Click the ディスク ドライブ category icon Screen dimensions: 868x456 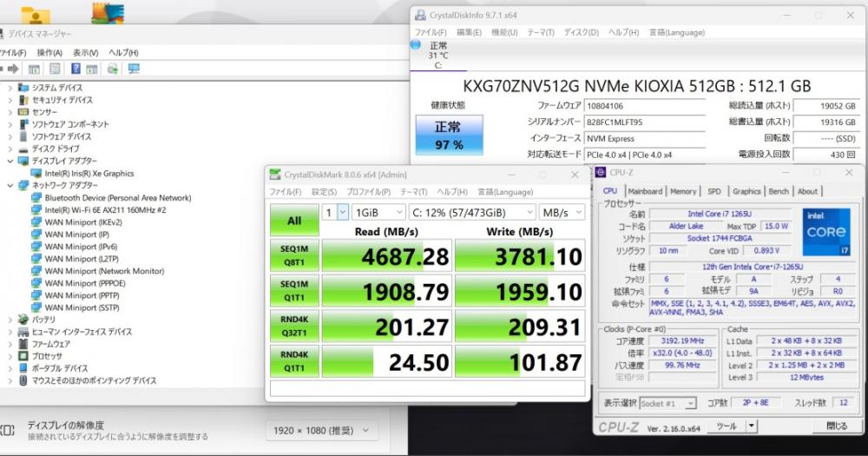click(x=23, y=149)
